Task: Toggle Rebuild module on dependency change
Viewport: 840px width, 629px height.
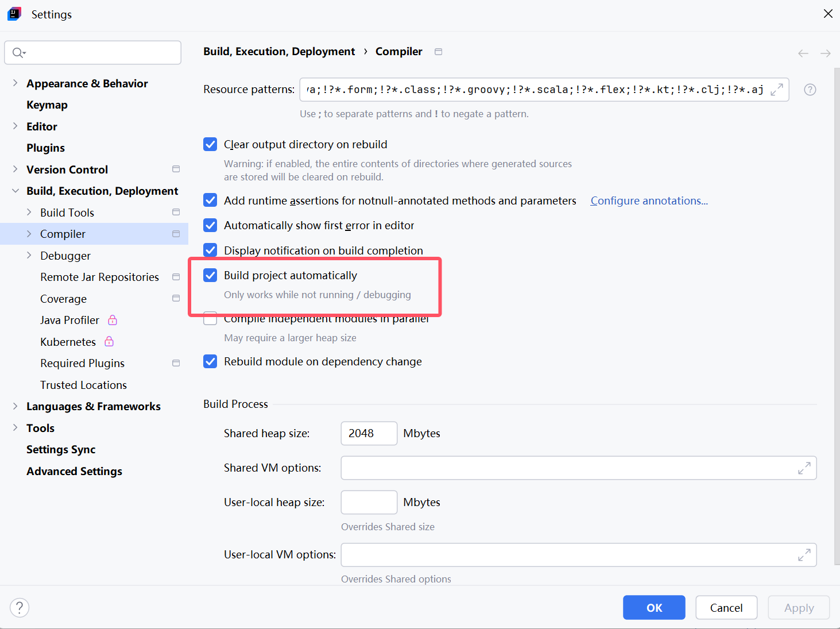Action: click(210, 361)
